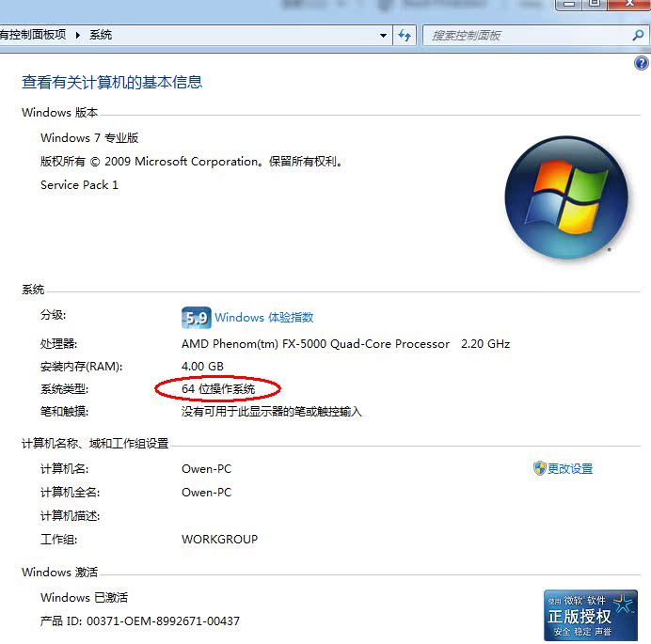Click the 5.9 experience index score badge

(197, 318)
